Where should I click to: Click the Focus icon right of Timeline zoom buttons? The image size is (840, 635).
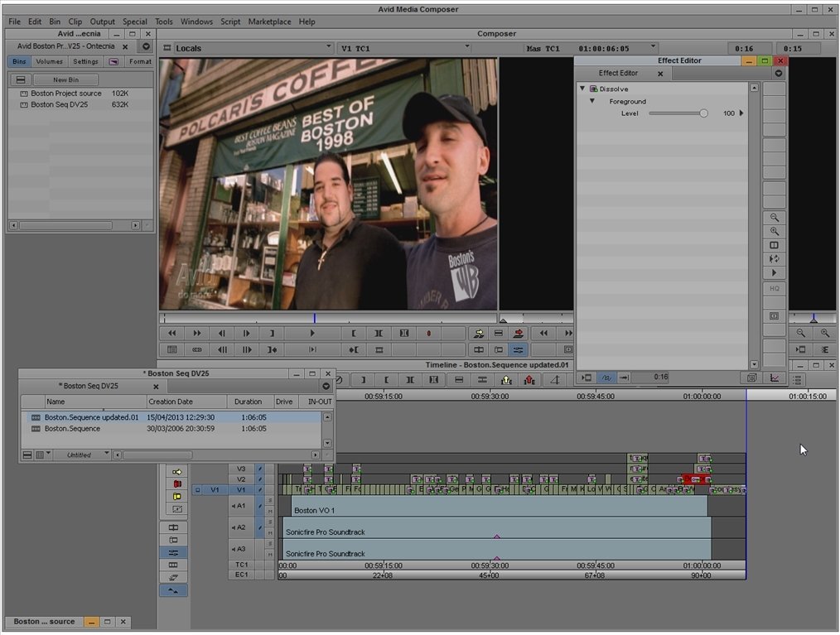826,349
